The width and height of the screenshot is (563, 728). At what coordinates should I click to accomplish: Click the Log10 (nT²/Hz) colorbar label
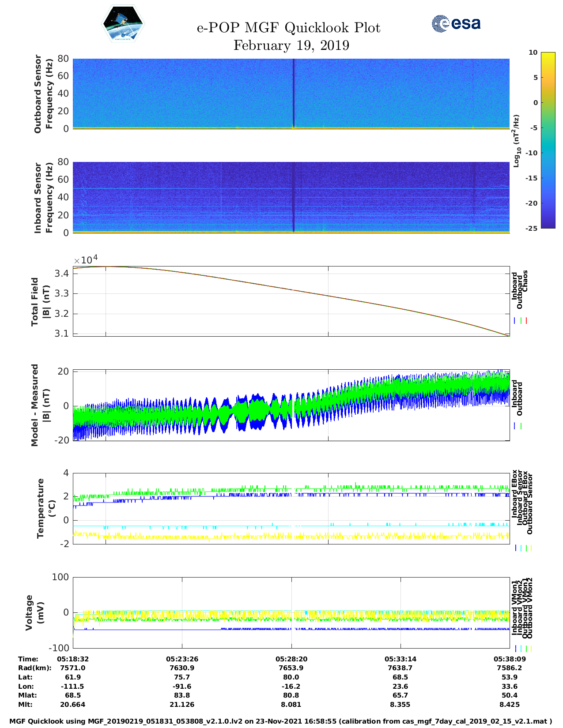[516, 141]
